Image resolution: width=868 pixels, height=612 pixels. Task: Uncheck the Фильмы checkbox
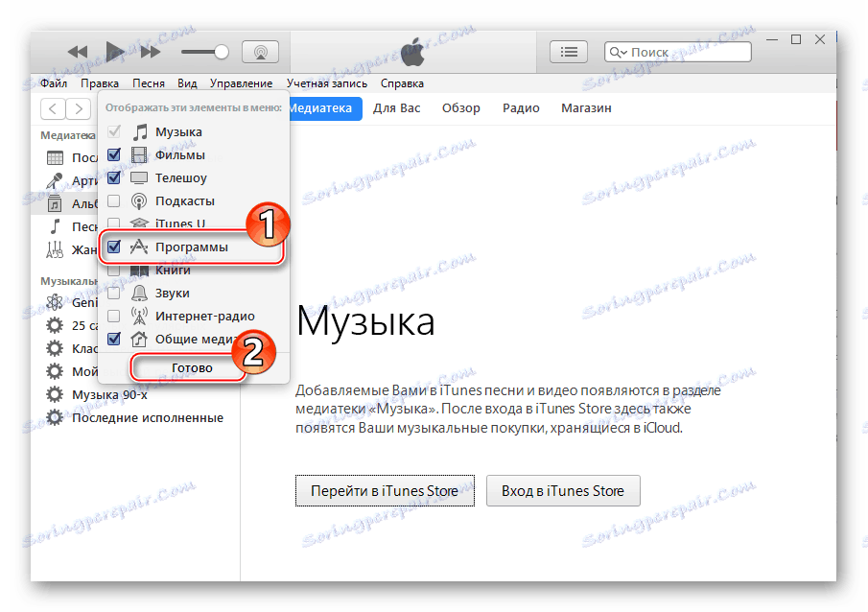click(113, 154)
